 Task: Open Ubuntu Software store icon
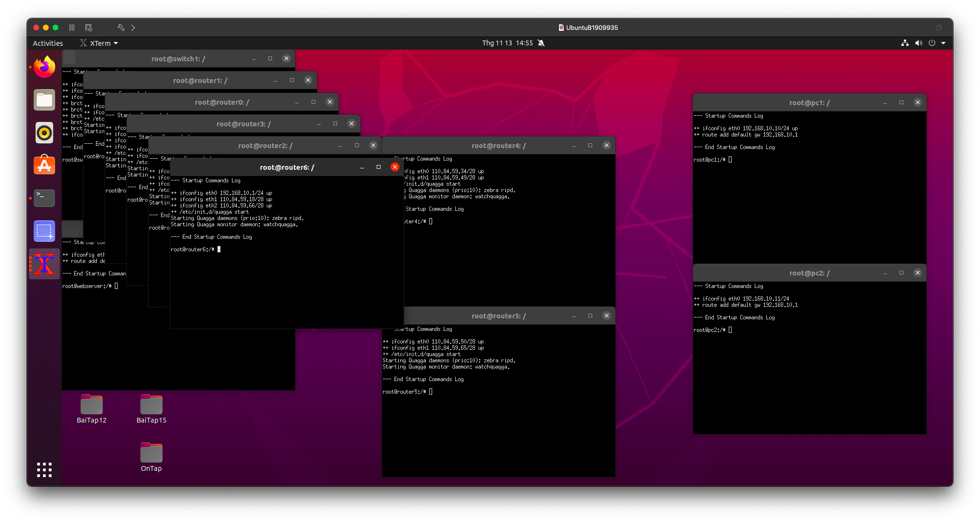[x=44, y=165]
